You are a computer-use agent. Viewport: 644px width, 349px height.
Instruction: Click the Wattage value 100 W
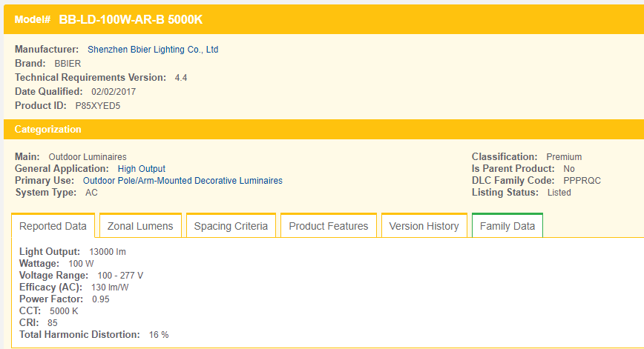pyautogui.click(x=81, y=264)
